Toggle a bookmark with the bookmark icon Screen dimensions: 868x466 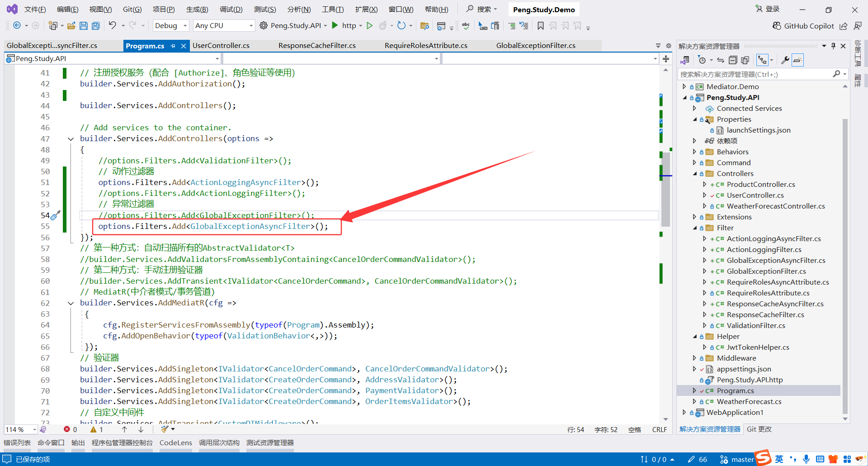(541, 26)
